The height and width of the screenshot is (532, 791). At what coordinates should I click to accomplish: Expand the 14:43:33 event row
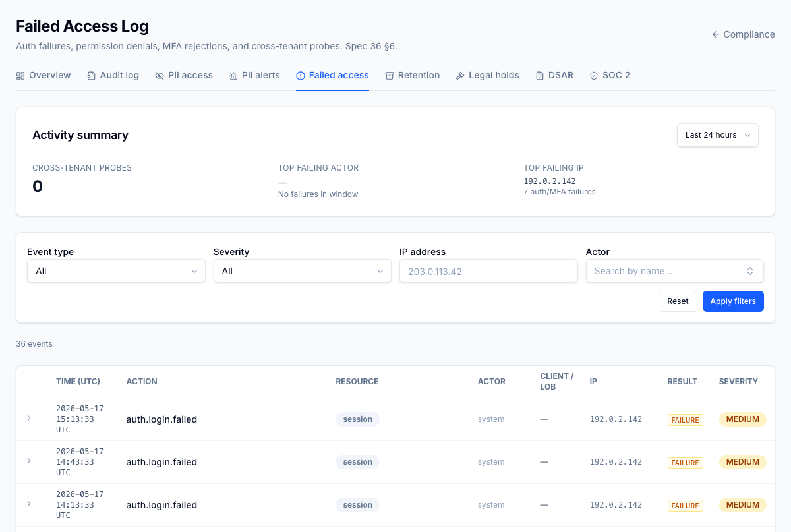point(29,461)
